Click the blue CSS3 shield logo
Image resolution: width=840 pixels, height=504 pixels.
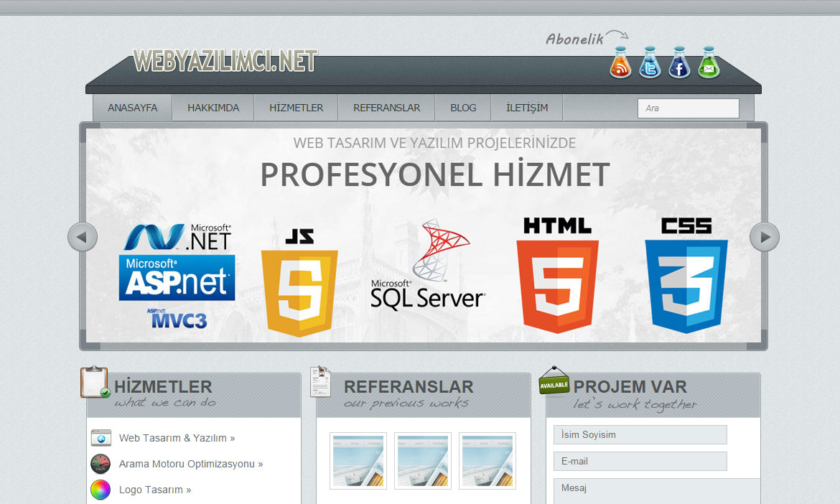686,275
